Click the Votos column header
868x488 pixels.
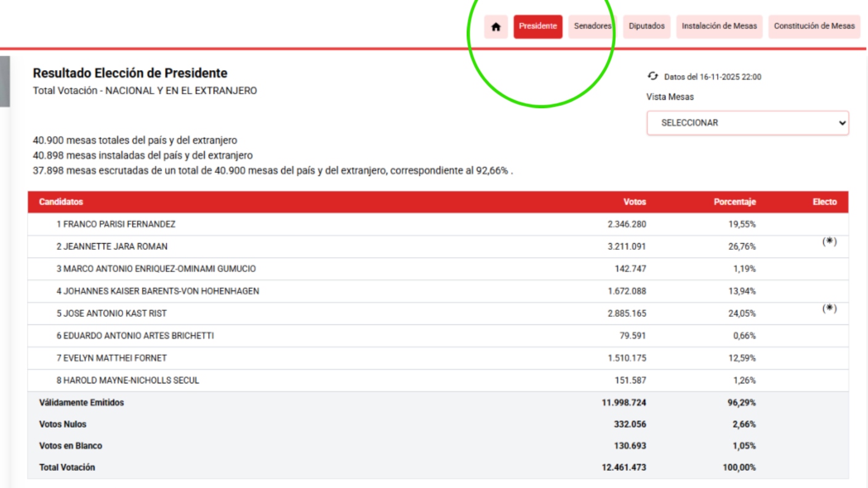tap(635, 202)
